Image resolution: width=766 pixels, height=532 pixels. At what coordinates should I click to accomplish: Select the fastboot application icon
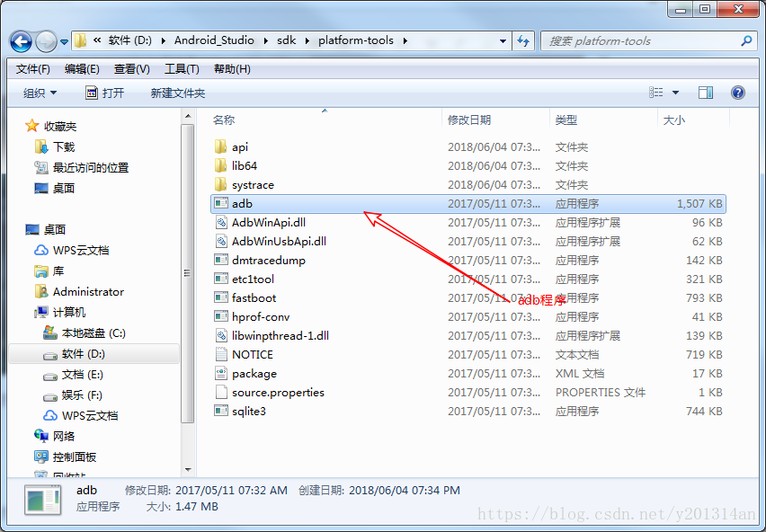click(221, 297)
